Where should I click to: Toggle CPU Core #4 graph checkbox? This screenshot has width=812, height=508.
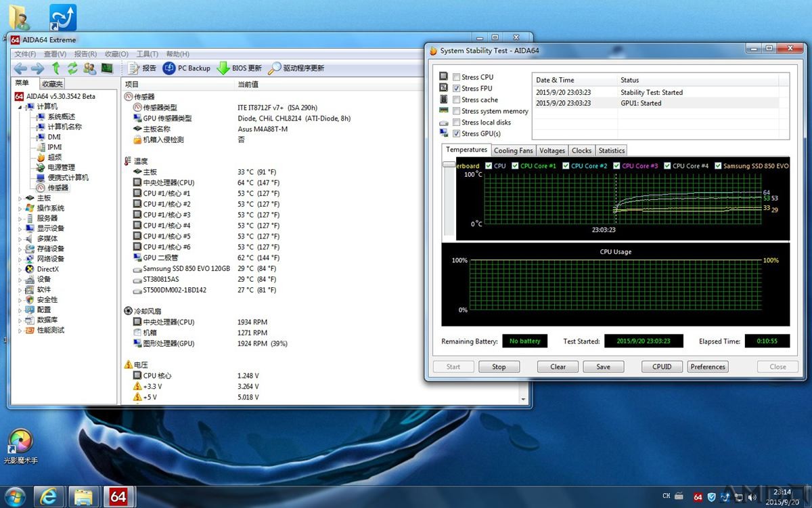(x=667, y=166)
